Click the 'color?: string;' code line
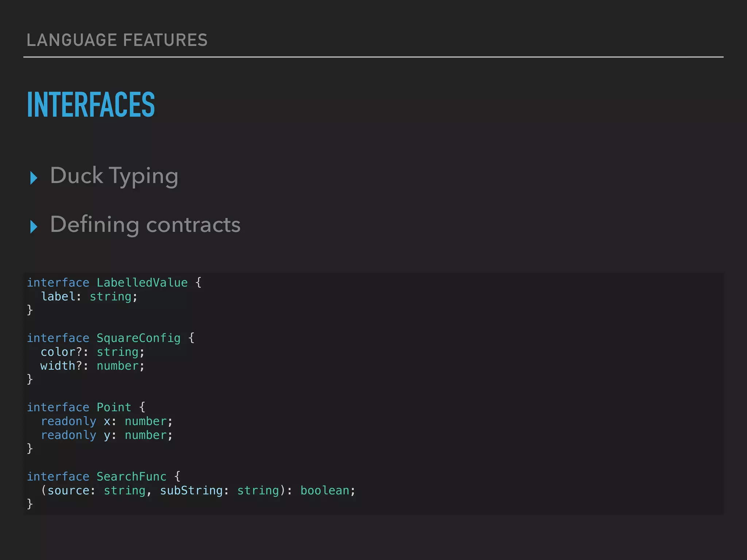The image size is (747, 560). tap(93, 352)
